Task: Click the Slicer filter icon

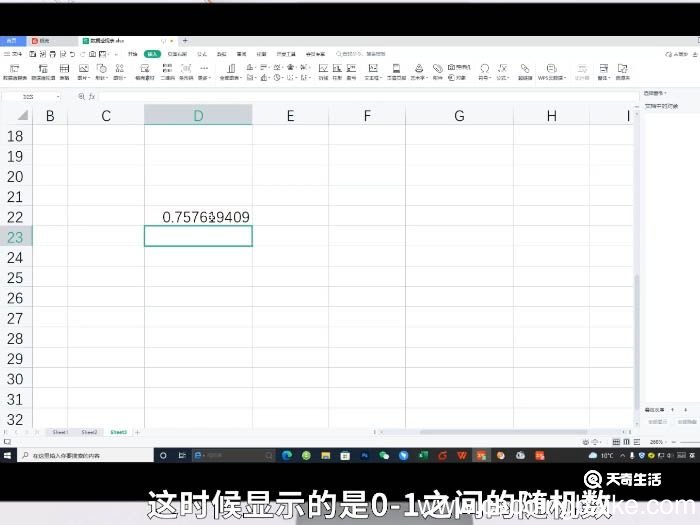Action: click(582, 71)
